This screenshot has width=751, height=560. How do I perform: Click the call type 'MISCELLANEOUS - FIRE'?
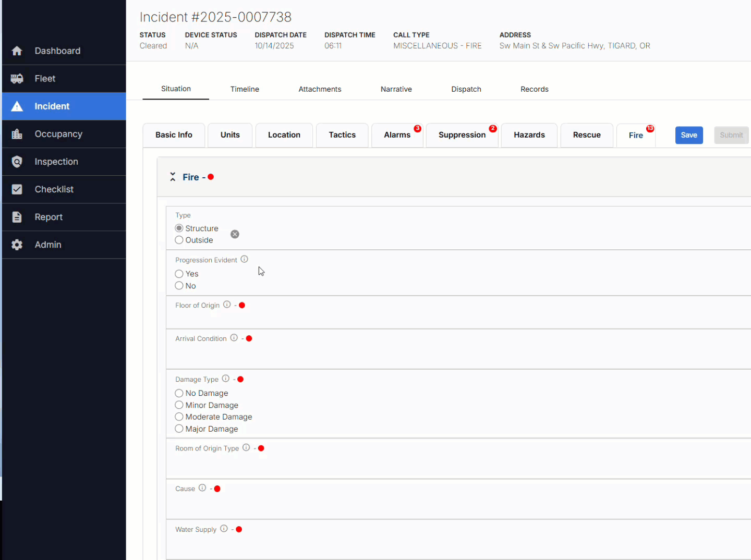pos(438,46)
